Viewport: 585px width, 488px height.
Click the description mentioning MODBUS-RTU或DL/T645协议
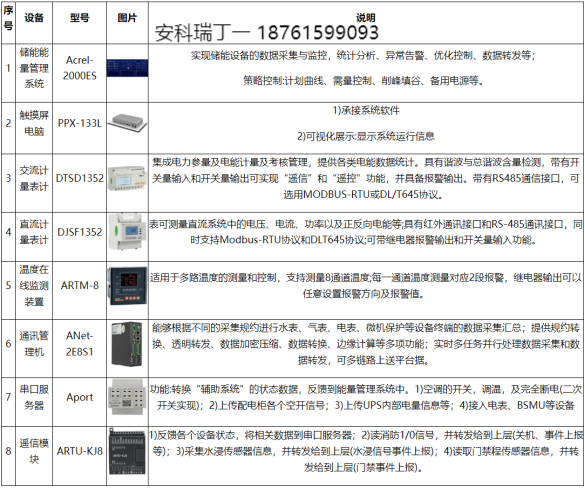pos(366,178)
